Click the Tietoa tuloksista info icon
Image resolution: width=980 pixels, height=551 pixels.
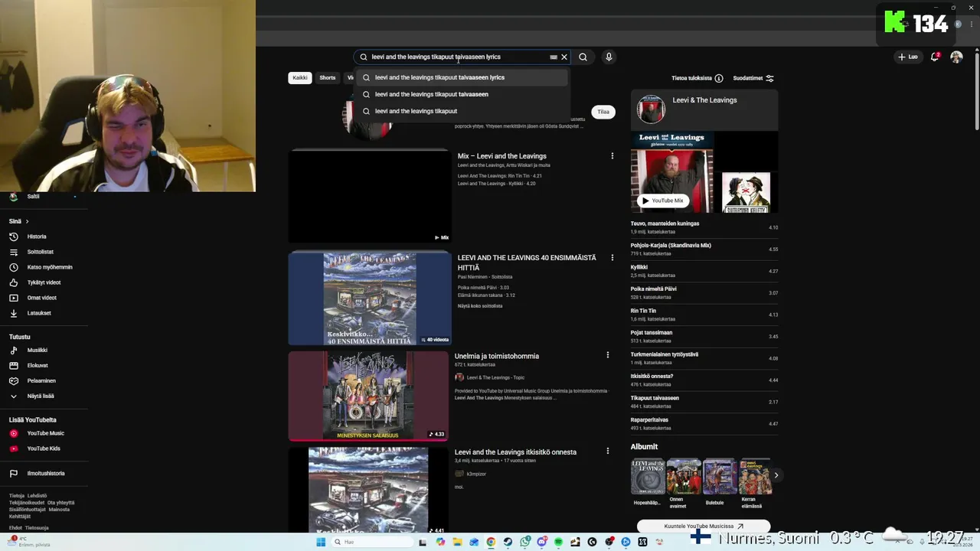(719, 78)
